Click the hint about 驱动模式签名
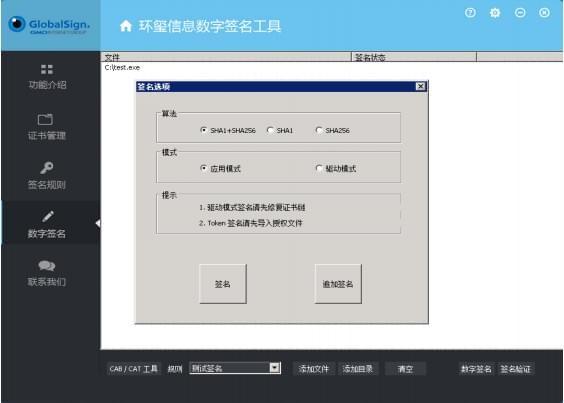 coord(252,207)
